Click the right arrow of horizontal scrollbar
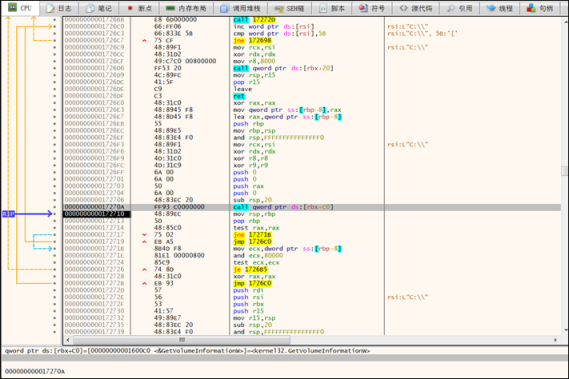The width and height of the screenshot is (569, 379). coord(555,340)
